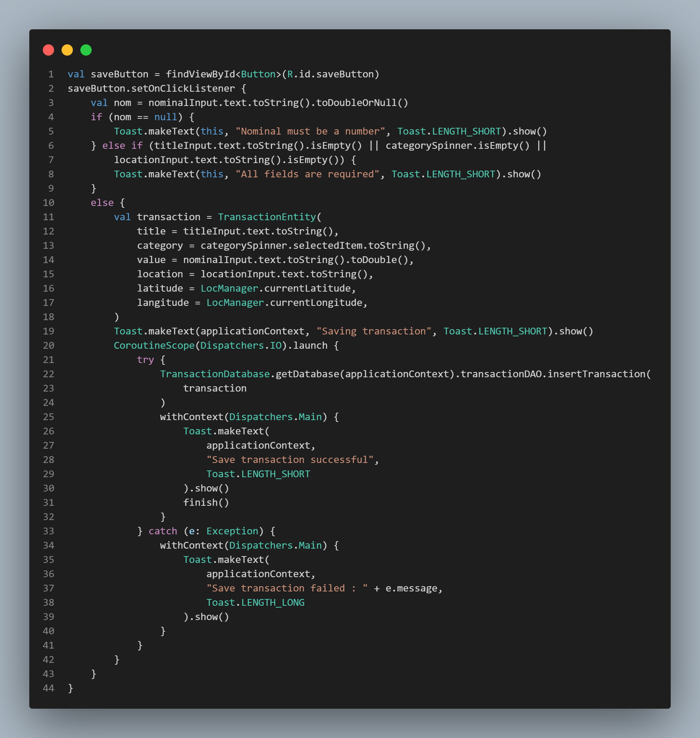Click the 'null' keyword on line 4
The height and width of the screenshot is (738, 700).
coord(166,117)
